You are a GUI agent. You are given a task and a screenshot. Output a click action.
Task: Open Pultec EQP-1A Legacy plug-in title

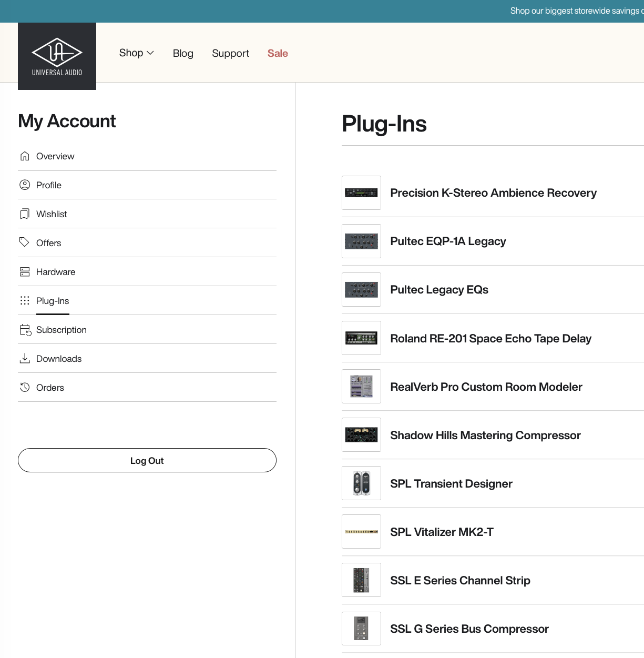[448, 241]
